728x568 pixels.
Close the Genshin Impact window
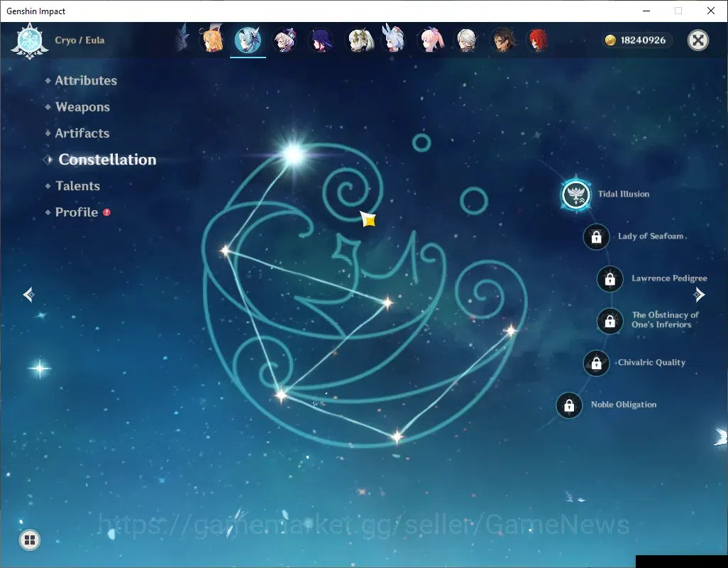[711, 11]
